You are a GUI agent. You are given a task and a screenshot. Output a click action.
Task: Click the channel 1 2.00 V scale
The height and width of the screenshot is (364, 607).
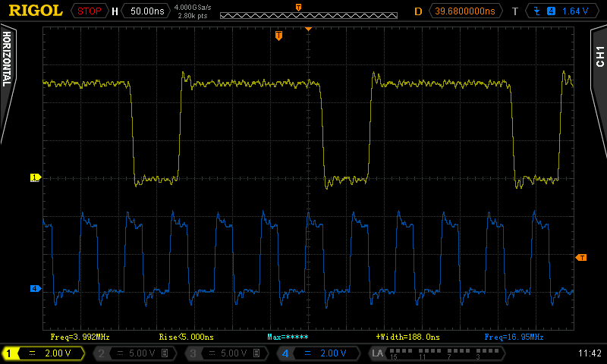coord(58,353)
